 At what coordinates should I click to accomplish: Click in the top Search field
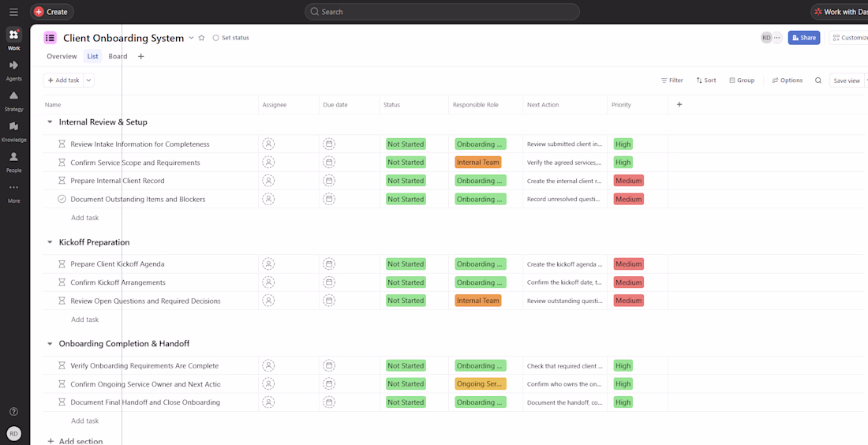(442, 12)
